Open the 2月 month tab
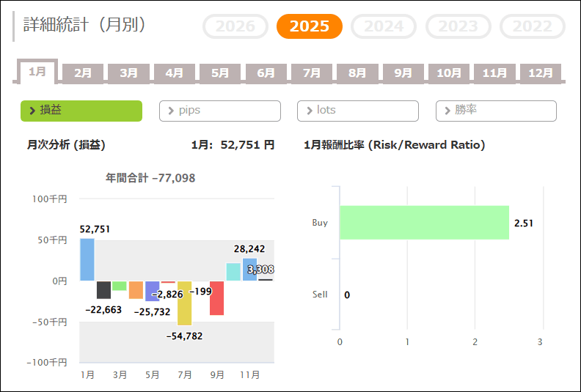Screen dimensions: 581x392 click(83, 73)
